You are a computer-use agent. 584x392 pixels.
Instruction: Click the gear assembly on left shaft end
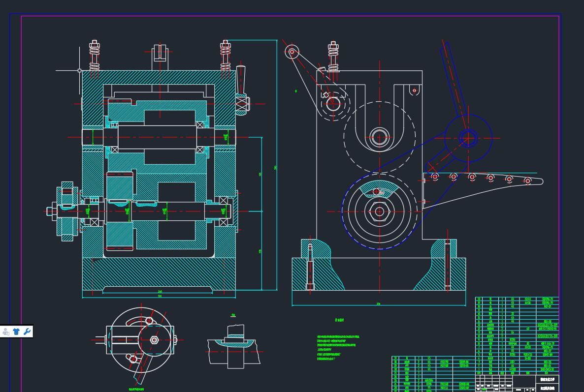66,211
